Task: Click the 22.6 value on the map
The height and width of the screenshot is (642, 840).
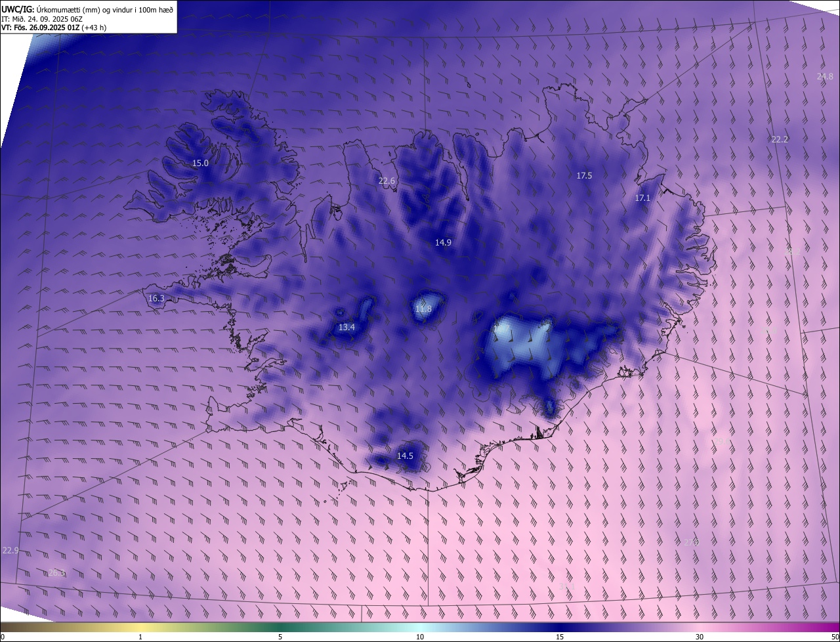Action: point(387,181)
